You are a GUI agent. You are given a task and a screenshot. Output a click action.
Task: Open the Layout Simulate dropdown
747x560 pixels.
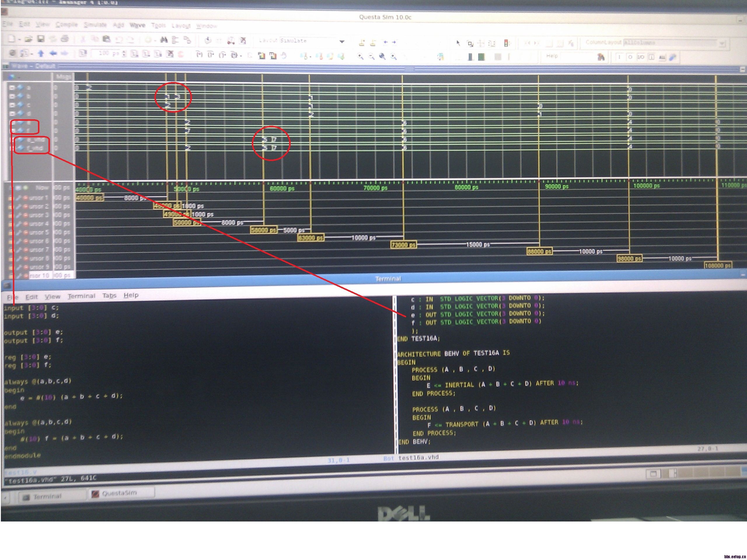(342, 41)
